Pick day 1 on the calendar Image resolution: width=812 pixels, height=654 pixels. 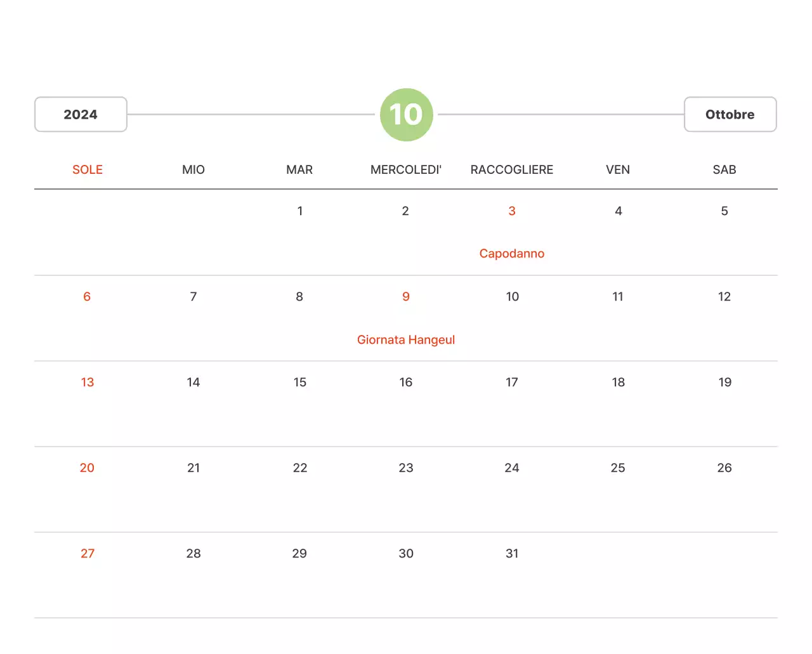(300, 211)
